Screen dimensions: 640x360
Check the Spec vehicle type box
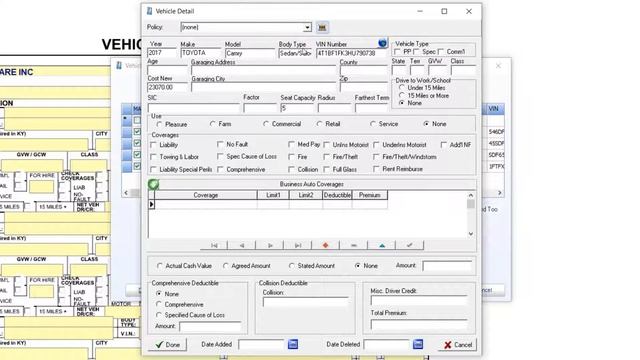416,52
